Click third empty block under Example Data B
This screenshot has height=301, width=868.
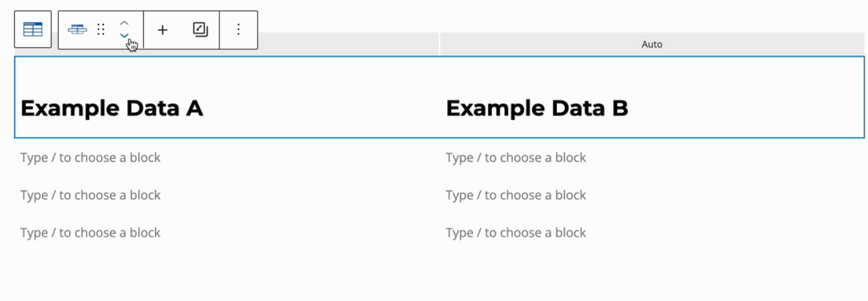[516, 233]
